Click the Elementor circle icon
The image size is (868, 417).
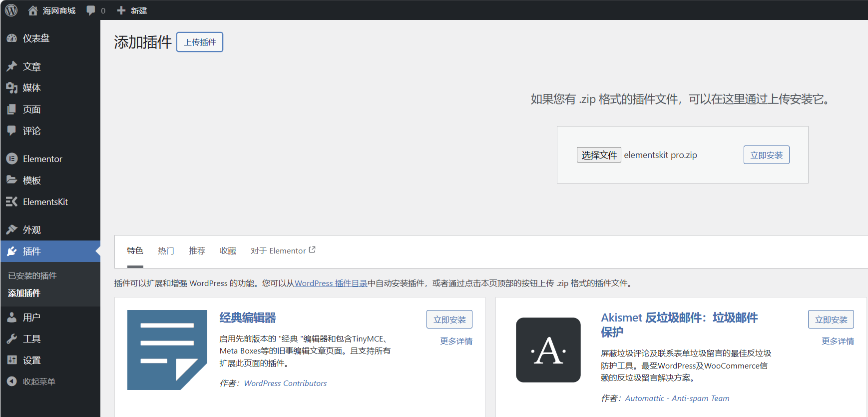click(12, 158)
